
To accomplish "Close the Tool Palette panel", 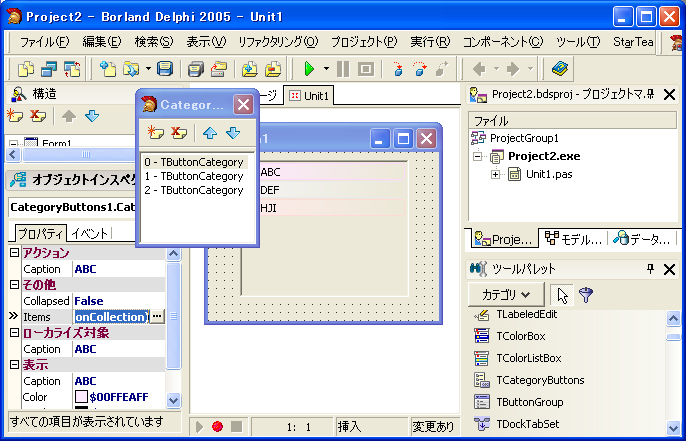I will click(669, 269).
